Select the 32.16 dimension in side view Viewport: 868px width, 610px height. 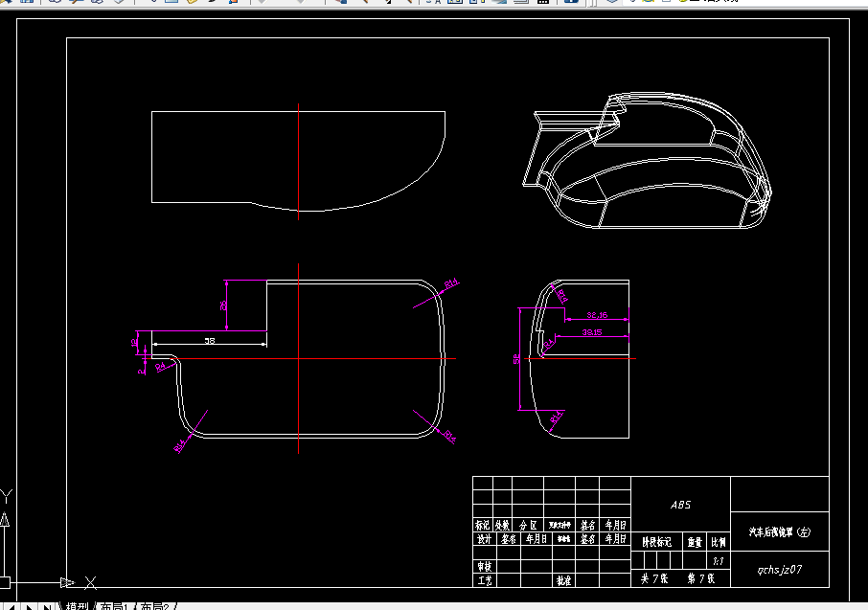coord(597,315)
